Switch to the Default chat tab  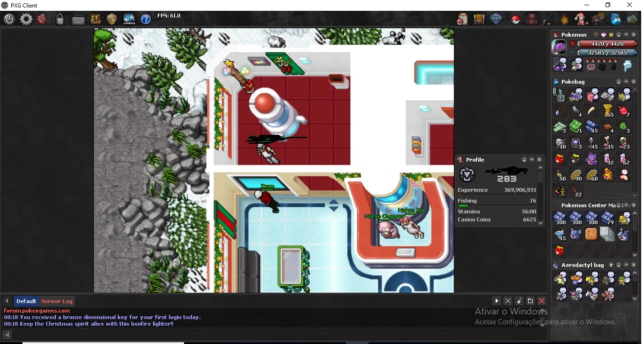coord(26,301)
